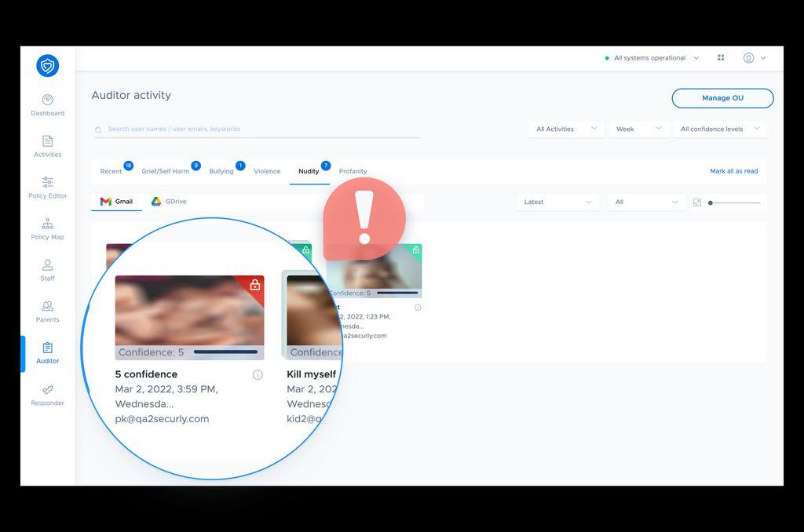
Task: Open the Latest sort dropdown
Action: (557, 202)
